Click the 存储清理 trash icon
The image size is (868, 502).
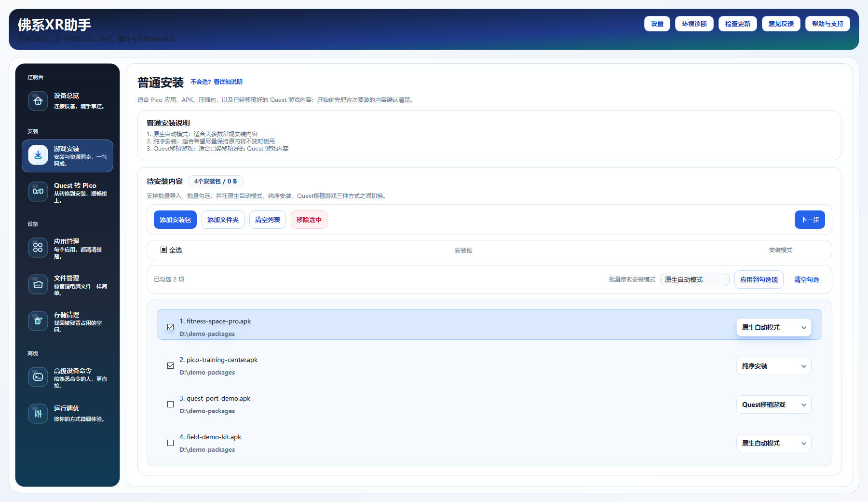pyautogui.click(x=38, y=321)
